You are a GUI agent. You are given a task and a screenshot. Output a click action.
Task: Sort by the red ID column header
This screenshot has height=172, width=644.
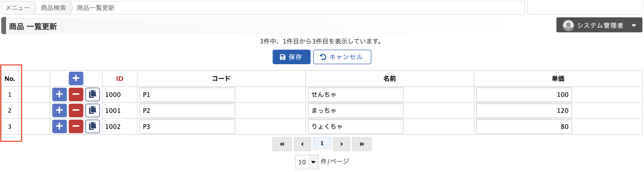pos(120,79)
